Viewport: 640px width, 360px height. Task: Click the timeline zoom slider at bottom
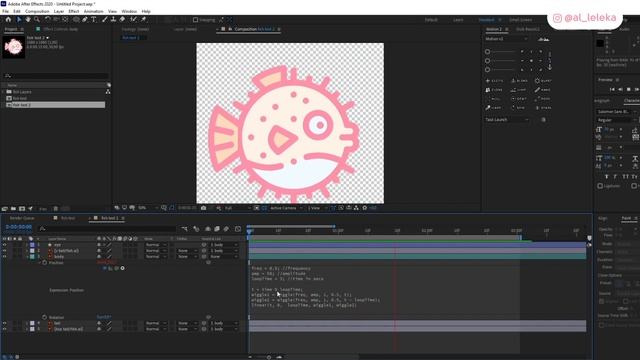[269, 357]
